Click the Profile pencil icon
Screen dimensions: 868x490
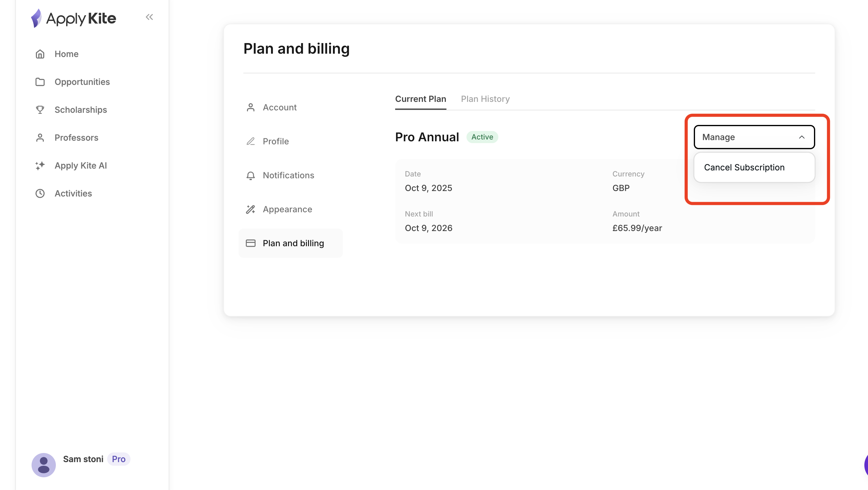pos(251,141)
